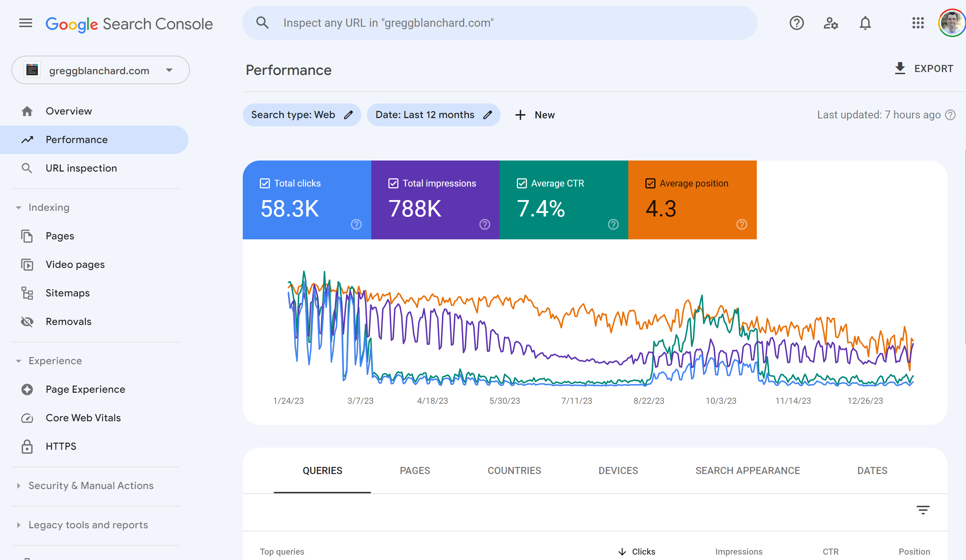Disable the Average CTR checkbox

pos(522,183)
